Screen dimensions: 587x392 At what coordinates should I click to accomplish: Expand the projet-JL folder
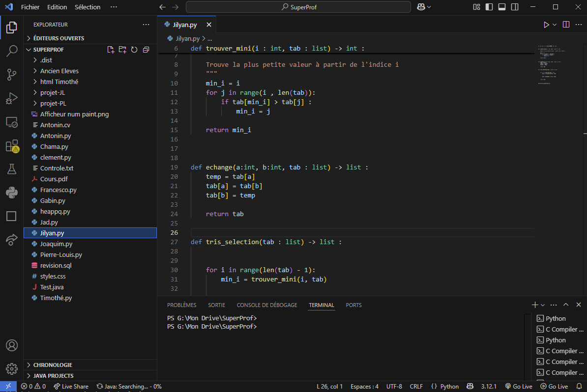point(53,92)
